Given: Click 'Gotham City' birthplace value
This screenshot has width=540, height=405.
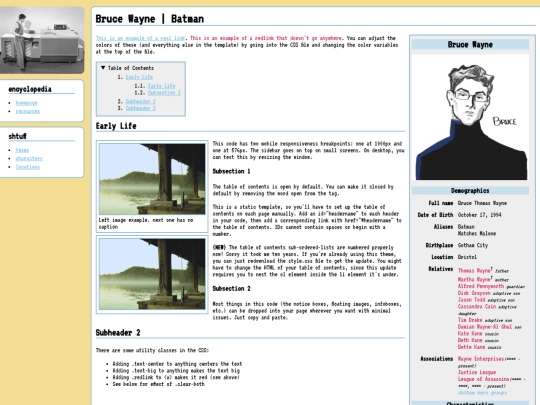Looking at the screenshot, I should [472, 246].
